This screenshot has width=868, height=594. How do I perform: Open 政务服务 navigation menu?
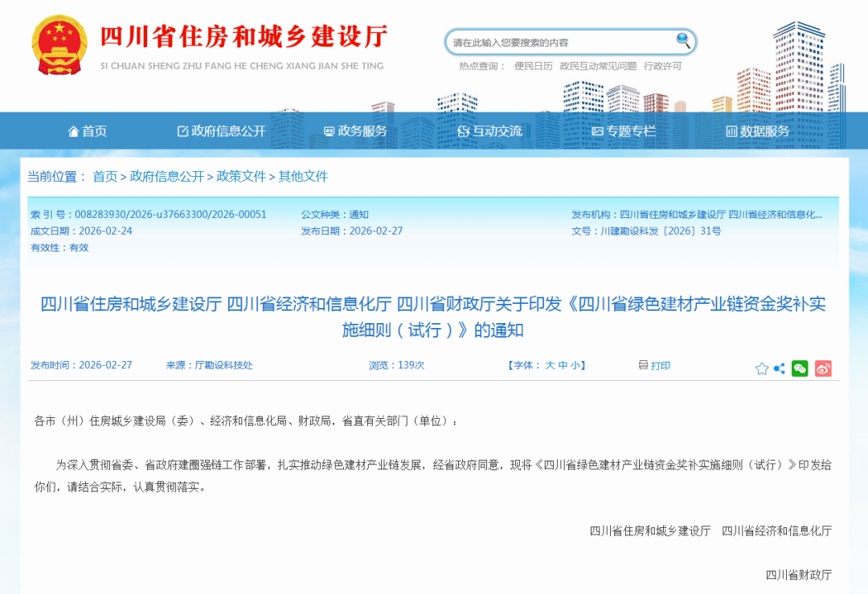tap(355, 131)
